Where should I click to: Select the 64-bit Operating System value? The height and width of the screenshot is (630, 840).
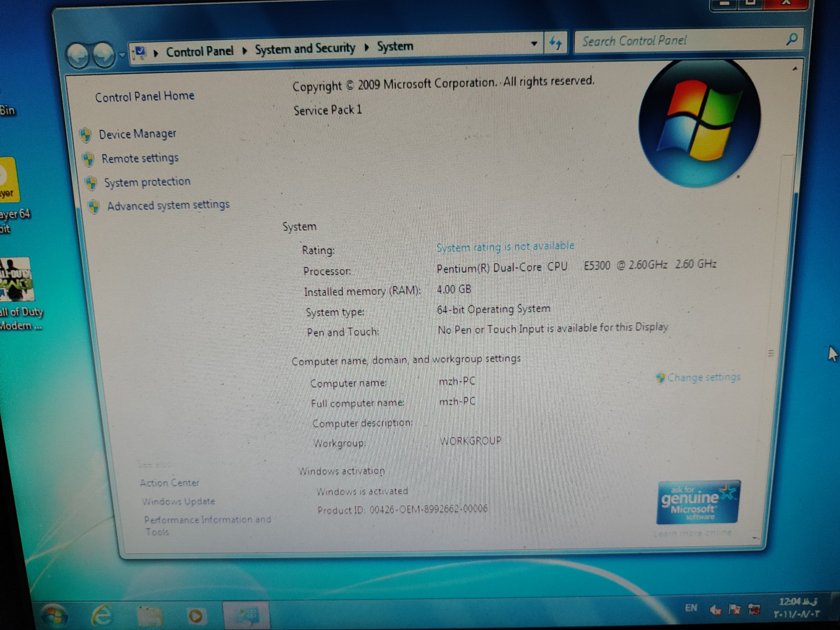coord(493,309)
